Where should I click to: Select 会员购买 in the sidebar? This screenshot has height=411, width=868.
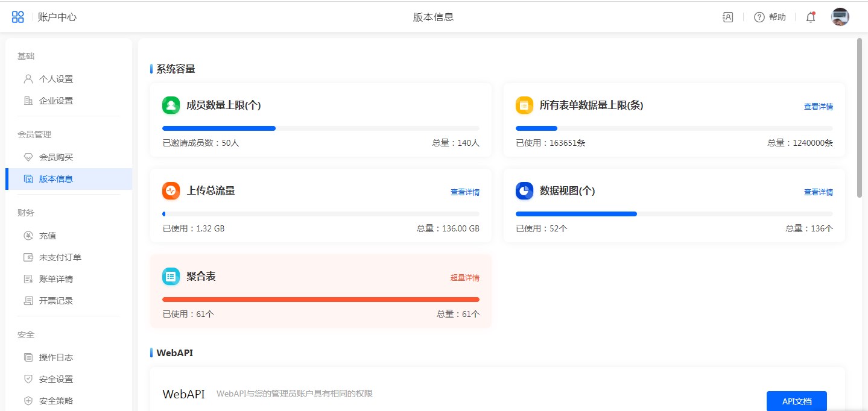55,157
